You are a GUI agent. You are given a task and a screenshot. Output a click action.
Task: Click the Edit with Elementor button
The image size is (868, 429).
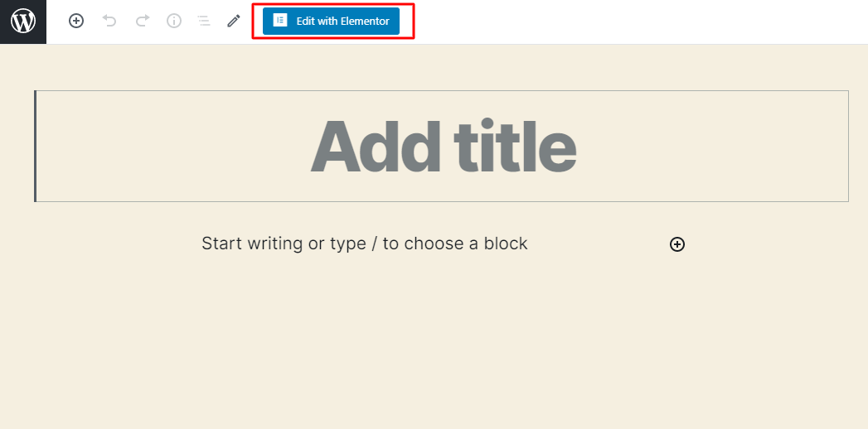[331, 22]
